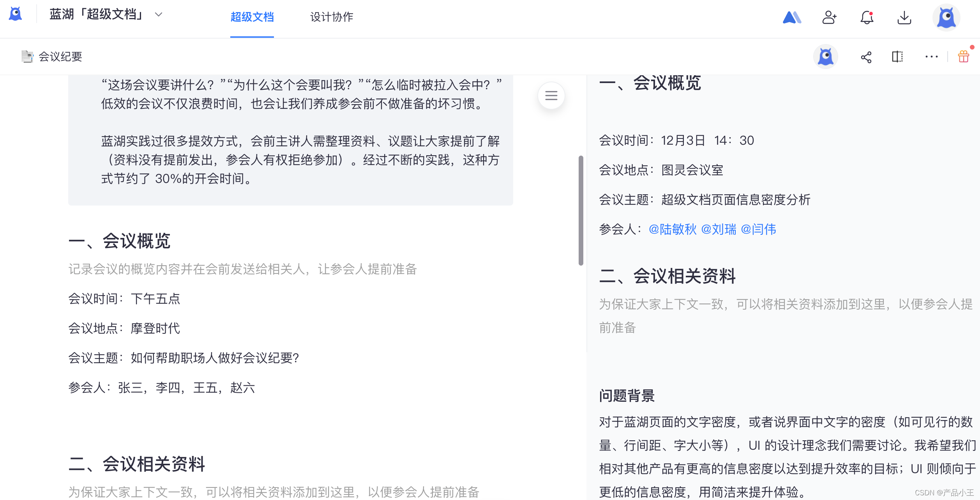Click the @闫伟 mention link
980x500 pixels.
(x=758, y=229)
